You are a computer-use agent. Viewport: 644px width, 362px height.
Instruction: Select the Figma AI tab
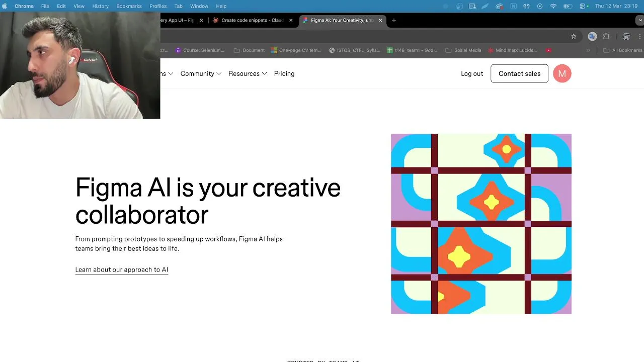(342, 20)
